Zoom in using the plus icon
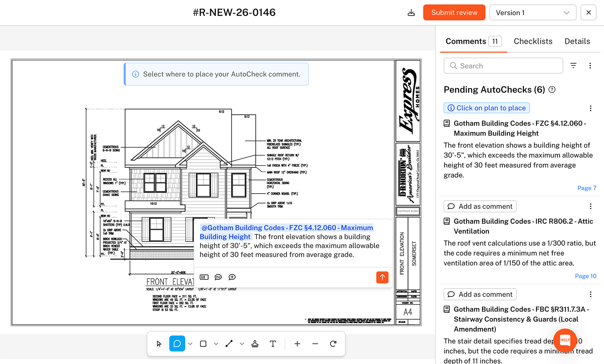604x364 pixels. (297, 343)
